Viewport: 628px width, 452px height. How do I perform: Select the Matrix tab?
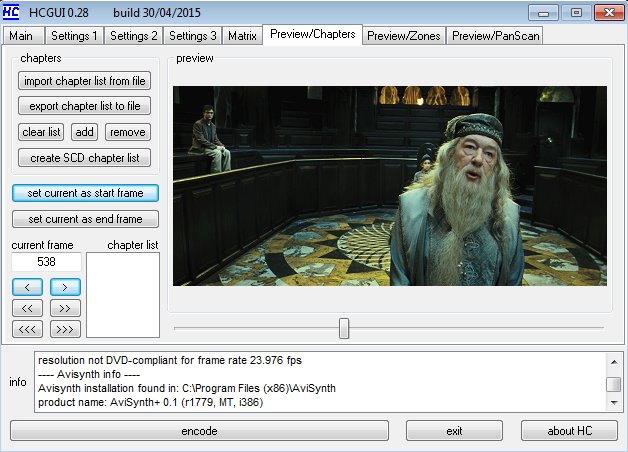point(242,36)
